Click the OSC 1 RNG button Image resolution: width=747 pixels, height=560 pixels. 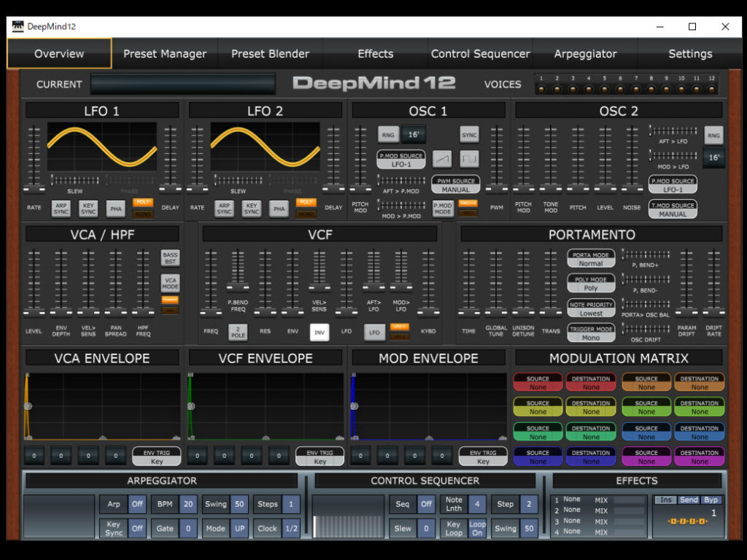pos(388,135)
